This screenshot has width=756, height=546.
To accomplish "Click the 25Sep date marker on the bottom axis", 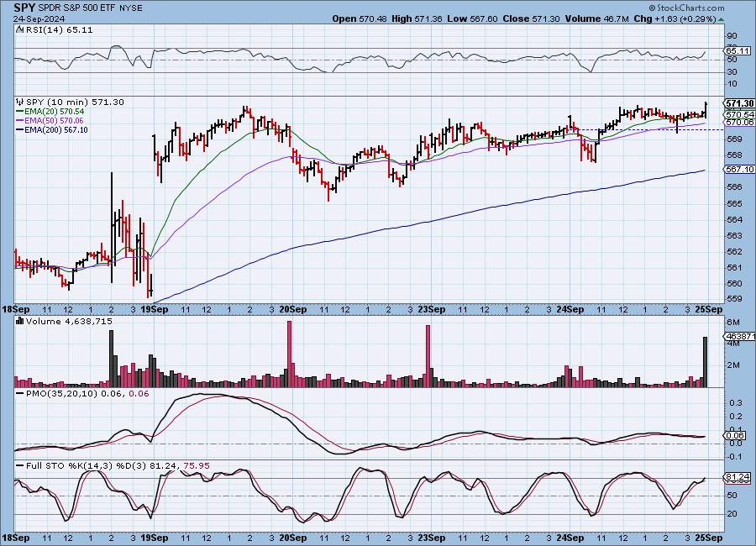I will tap(709, 538).
